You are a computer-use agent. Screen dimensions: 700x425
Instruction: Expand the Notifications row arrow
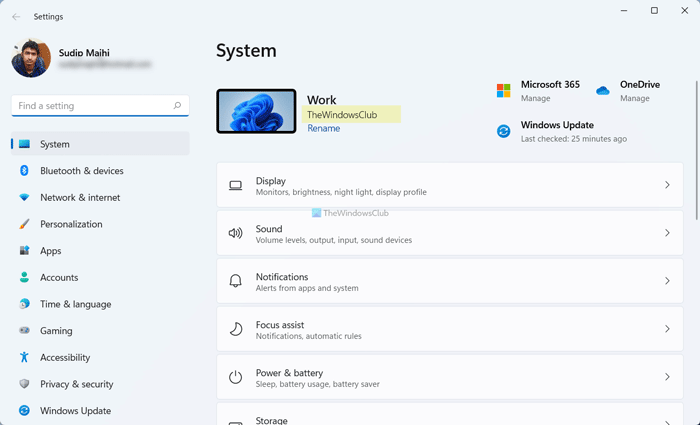(x=667, y=281)
